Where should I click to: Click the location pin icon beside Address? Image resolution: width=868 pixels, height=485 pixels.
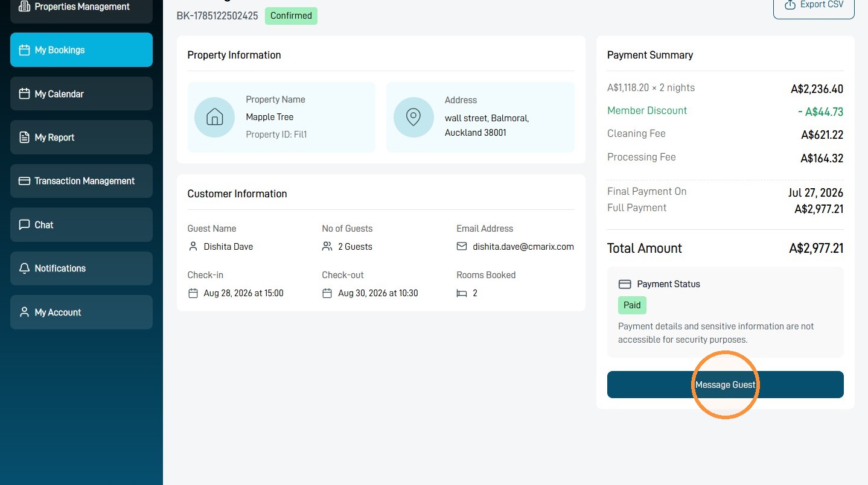coord(413,117)
